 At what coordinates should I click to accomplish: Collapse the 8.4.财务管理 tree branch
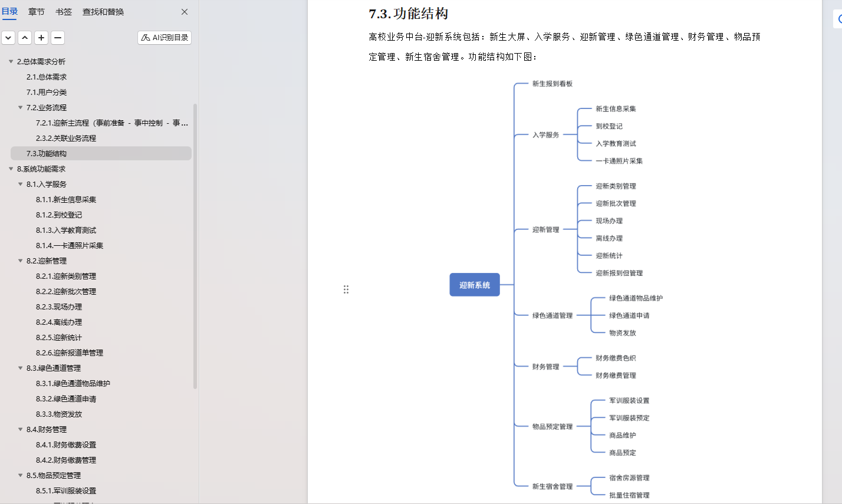coord(19,429)
